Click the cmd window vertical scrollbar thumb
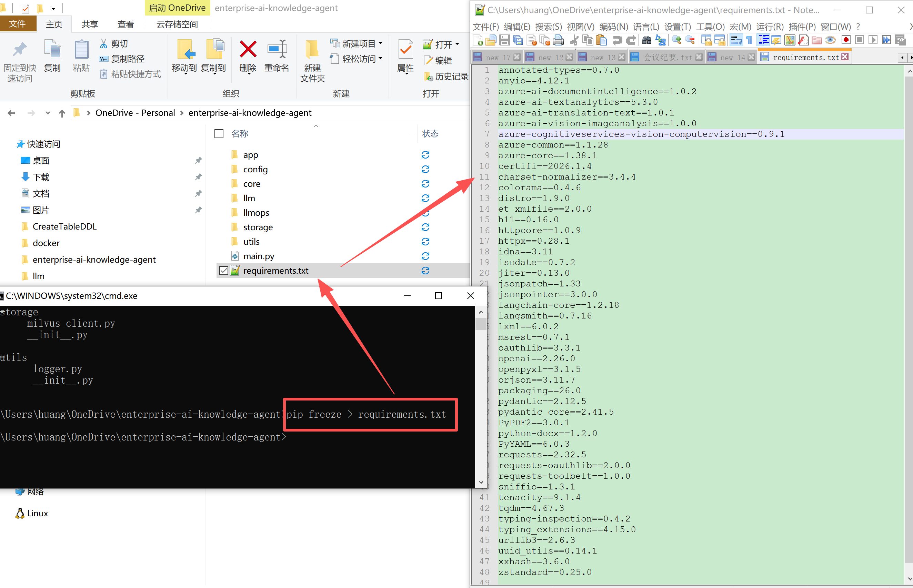The image size is (913, 588). (481, 324)
